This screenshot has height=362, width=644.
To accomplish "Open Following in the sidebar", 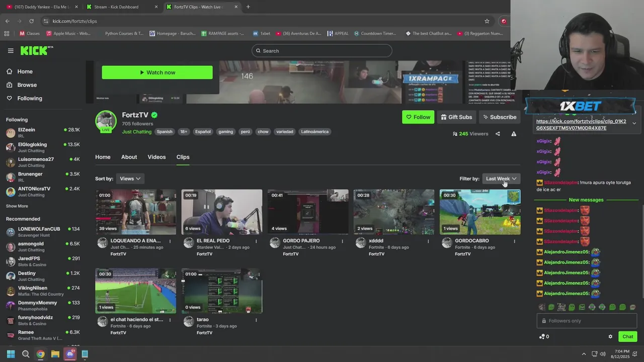I will pos(30,98).
